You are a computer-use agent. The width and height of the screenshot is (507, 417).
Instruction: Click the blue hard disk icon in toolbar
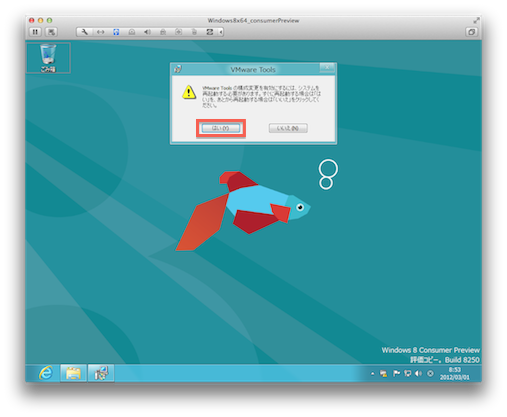coord(116,32)
